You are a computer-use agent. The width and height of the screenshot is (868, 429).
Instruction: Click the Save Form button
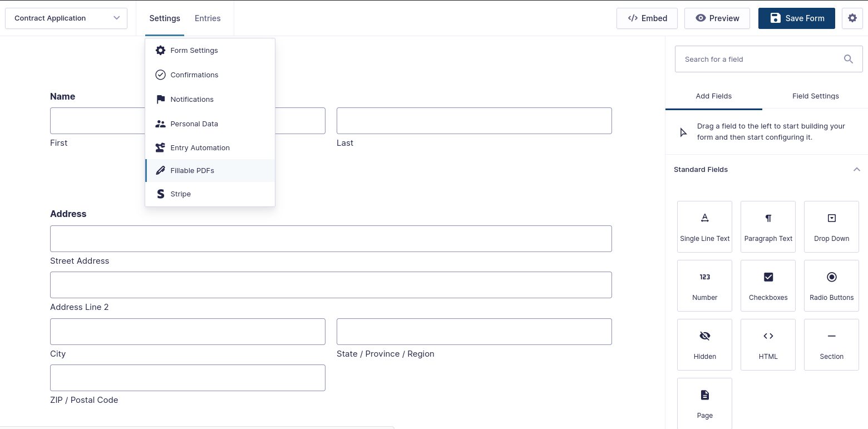[x=796, y=18]
